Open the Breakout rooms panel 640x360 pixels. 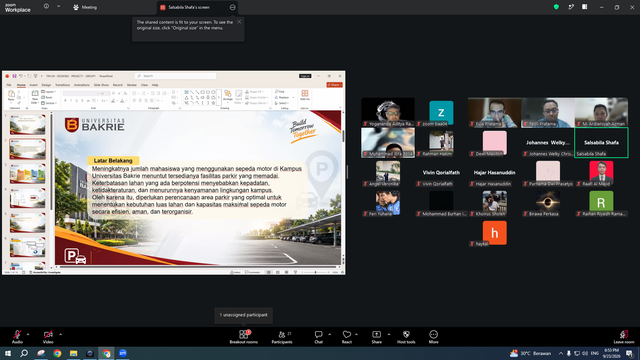[244, 337]
